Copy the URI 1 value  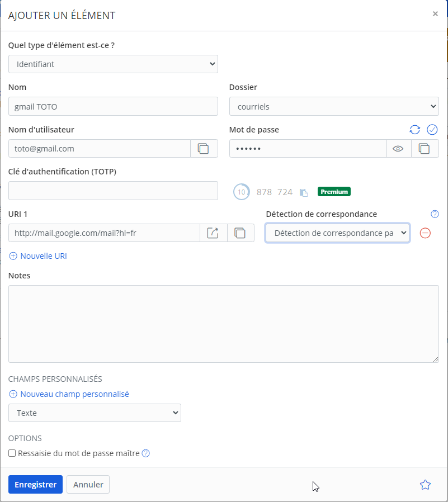coord(240,233)
